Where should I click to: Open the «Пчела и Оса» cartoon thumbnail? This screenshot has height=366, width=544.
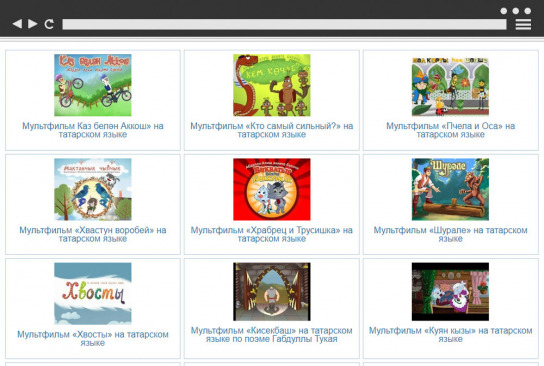pyautogui.click(x=450, y=86)
